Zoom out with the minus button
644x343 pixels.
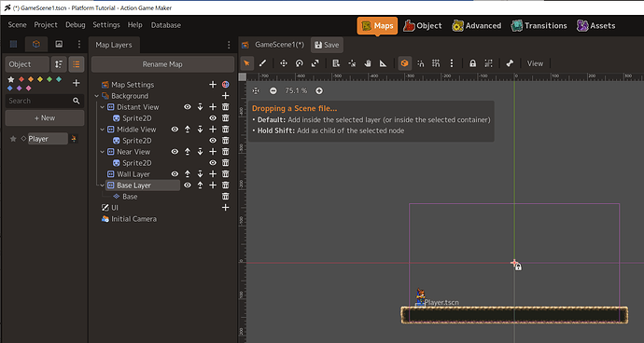click(x=273, y=90)
